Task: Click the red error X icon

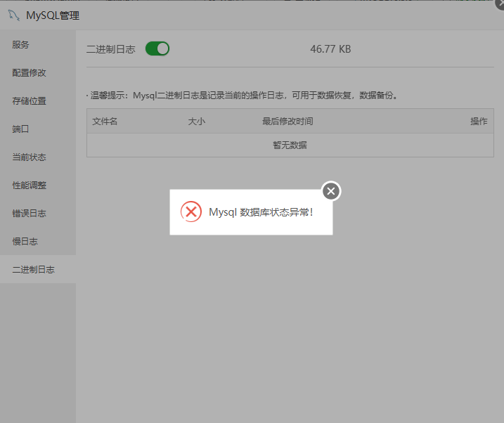Action: pyautogui.click(x=191, y=211)
